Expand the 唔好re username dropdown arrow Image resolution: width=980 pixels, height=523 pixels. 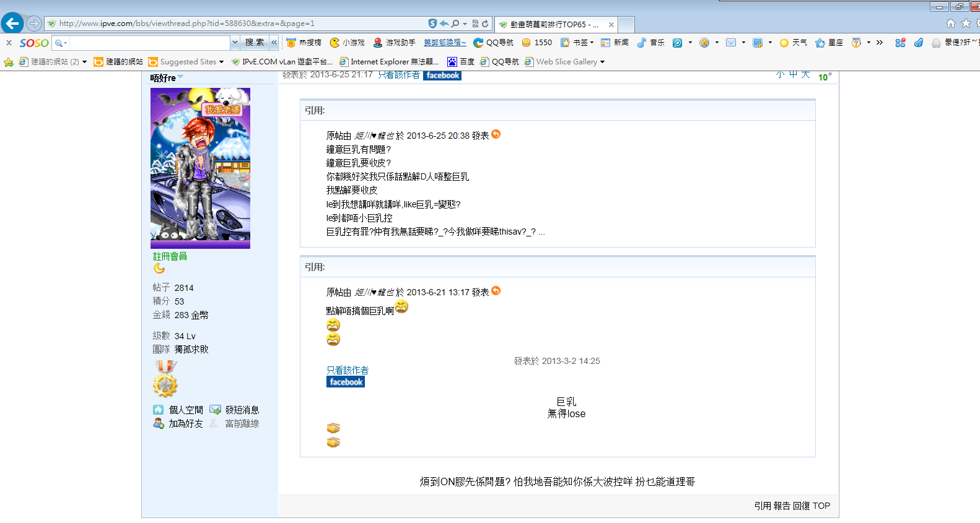(181, 77)
